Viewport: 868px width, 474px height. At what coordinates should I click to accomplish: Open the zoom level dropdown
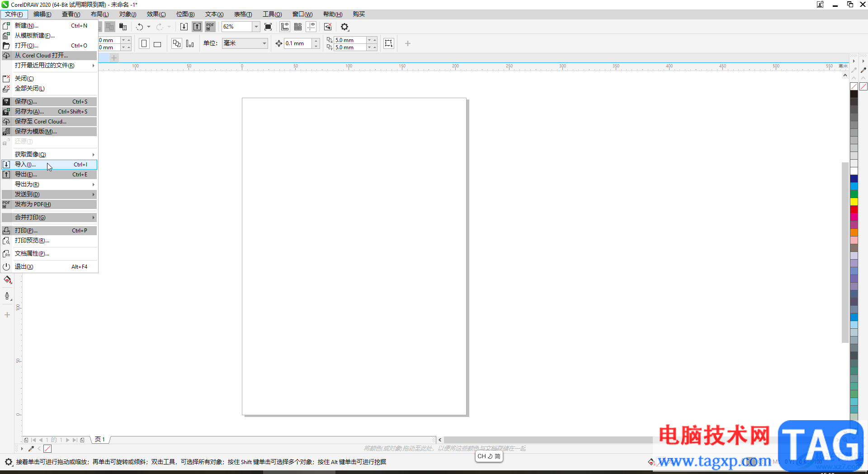pos(256,27)
